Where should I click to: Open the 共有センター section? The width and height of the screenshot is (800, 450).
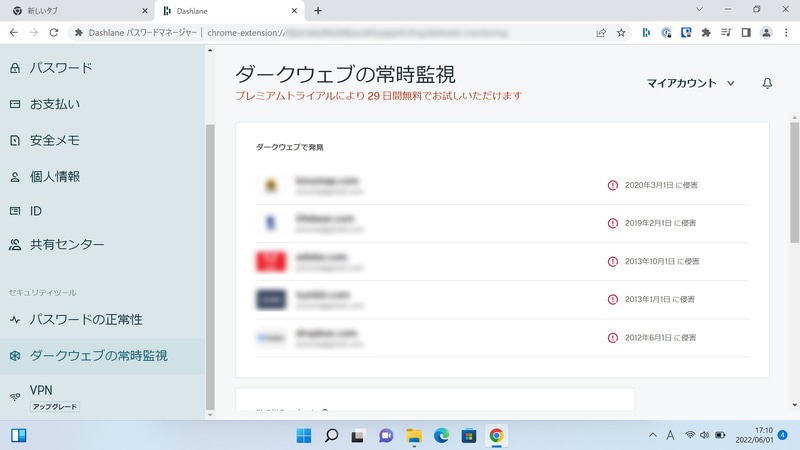point(67,244)
